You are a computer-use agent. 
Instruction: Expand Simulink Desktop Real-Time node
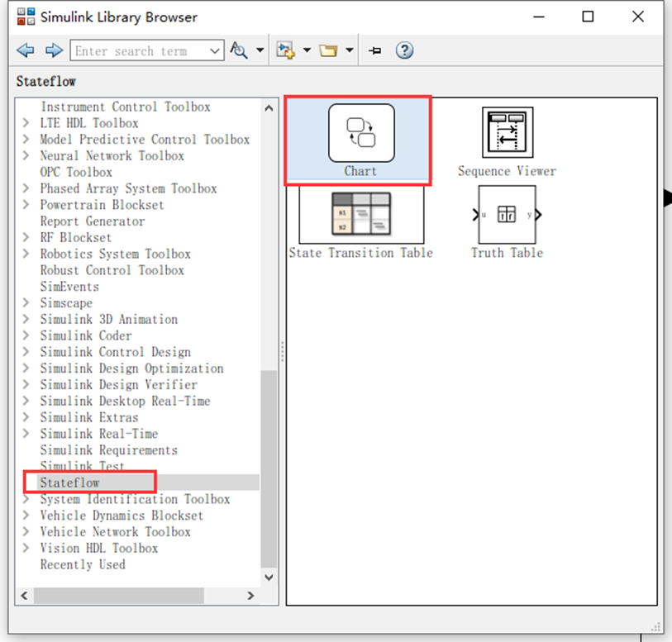[x=26, y=401]
